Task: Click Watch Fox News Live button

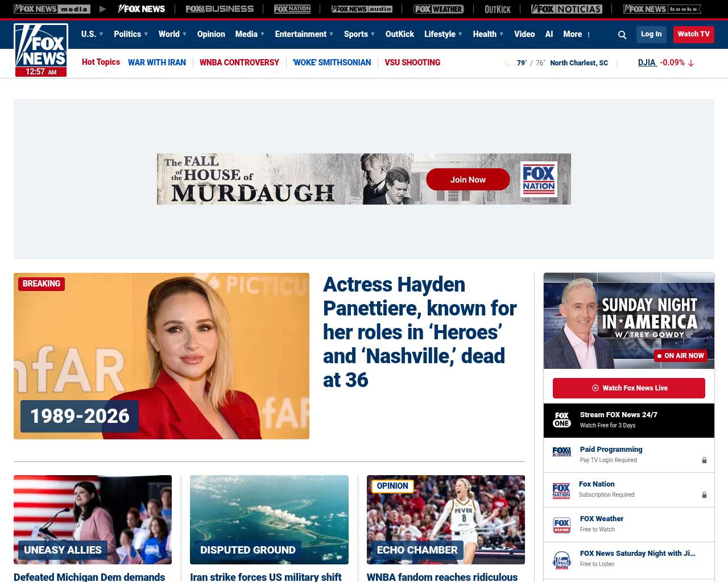Action: point(629,388)
